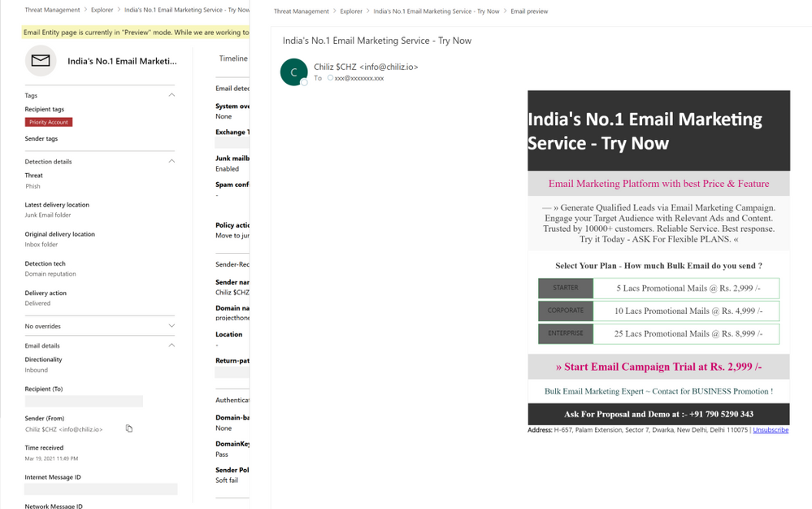Click the presence circle beside the recipient address

click(330, 78)
